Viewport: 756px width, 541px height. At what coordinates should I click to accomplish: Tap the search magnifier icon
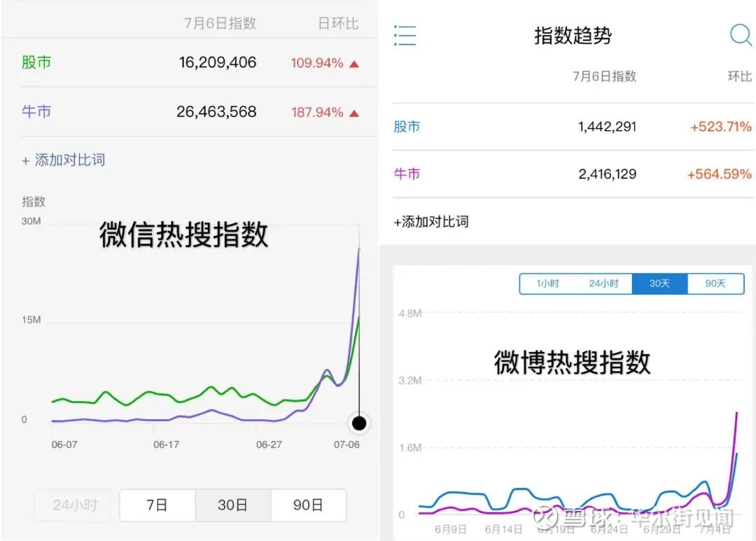coord(740,35)
